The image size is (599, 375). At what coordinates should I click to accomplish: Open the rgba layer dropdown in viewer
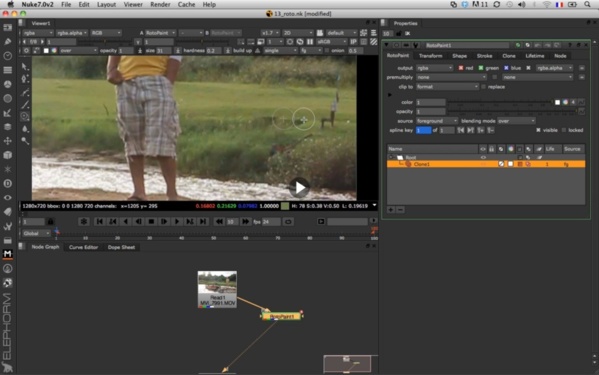(37, 33)
